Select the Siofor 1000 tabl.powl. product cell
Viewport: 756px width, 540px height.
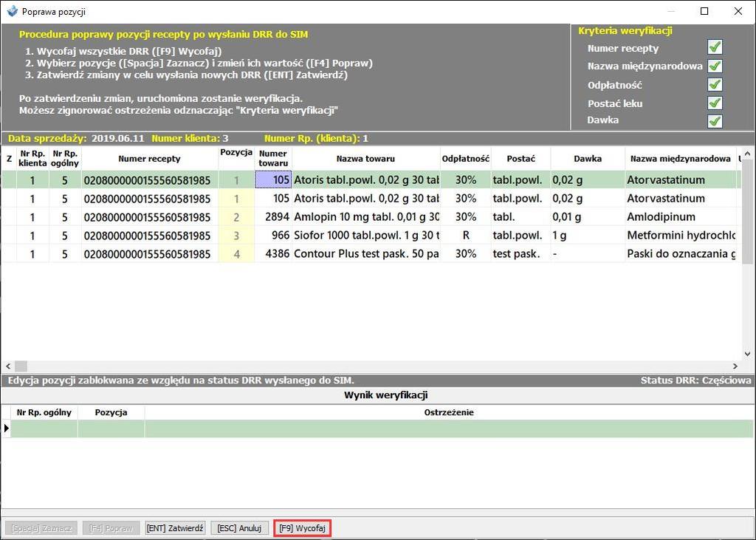(366, 236)
